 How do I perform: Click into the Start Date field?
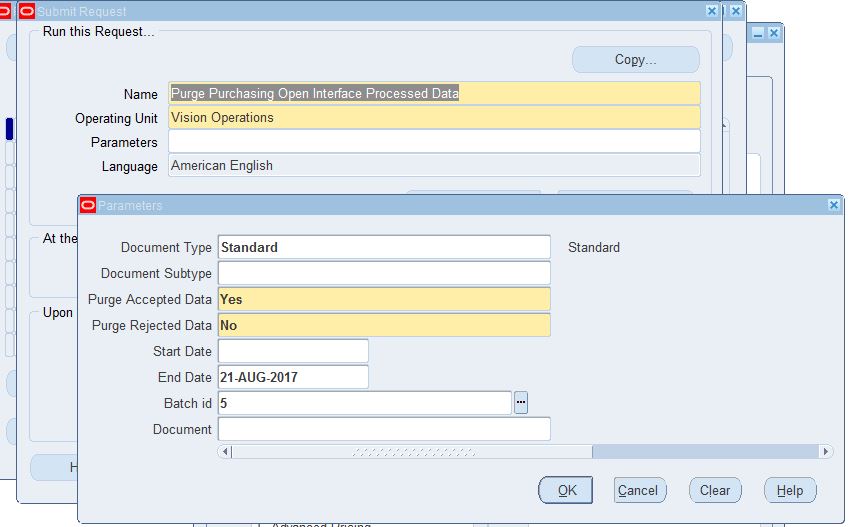pyautogui.click(x=293, y=351)
